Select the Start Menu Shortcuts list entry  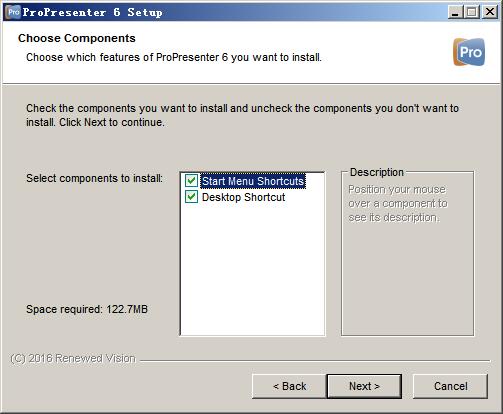[253, 181]
